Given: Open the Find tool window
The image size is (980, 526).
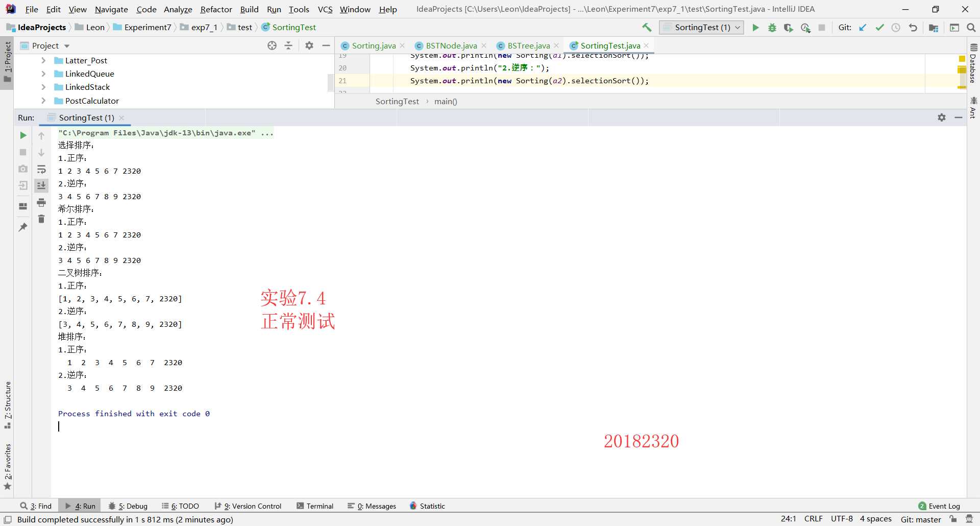Looking at the screenshot, I should point(36,506).
